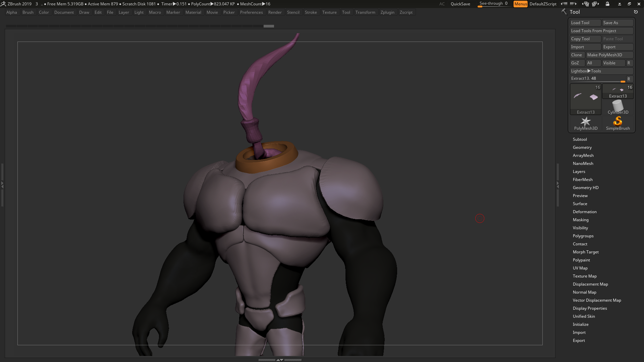644x362 pixels.
Task: Open the Zplugin menu
Action: [x=387, y=12]
